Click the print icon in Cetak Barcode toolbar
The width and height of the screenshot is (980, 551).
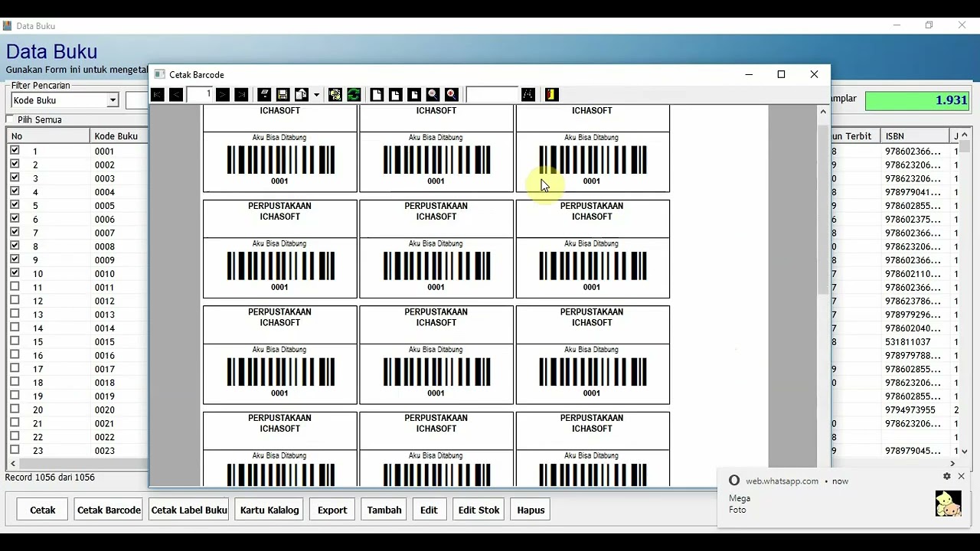coord(264,95)
